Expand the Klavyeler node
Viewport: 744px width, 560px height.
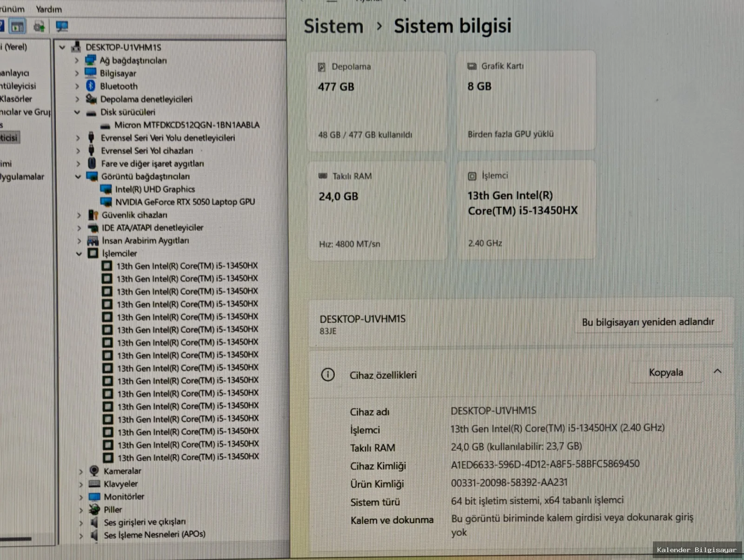point(80,484)
